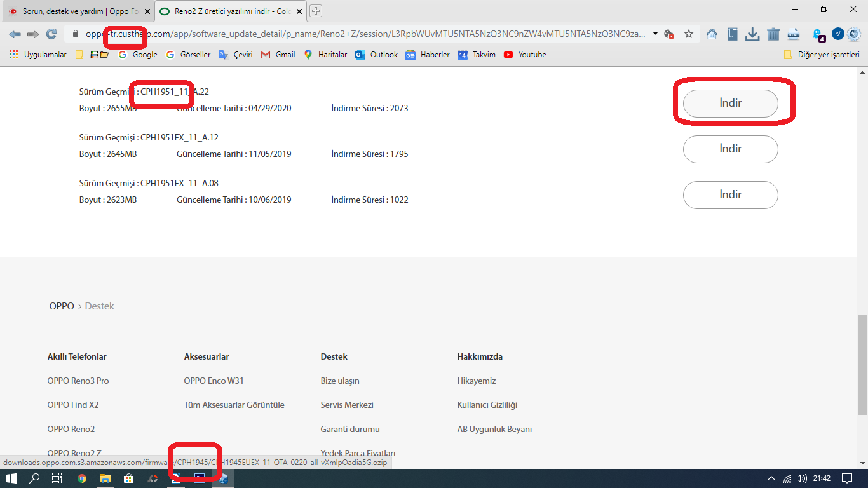
Task: Launch Chrome from the taskbar
Action: pyautogui.click(x=82, y=478)
